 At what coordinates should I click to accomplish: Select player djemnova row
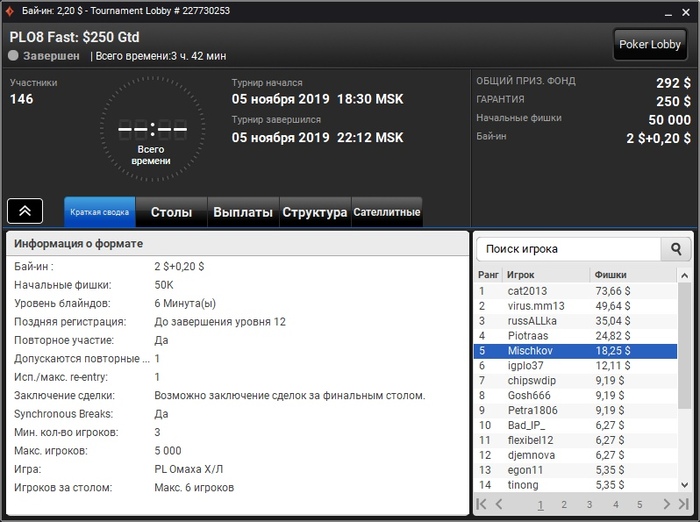coord(575,455)
